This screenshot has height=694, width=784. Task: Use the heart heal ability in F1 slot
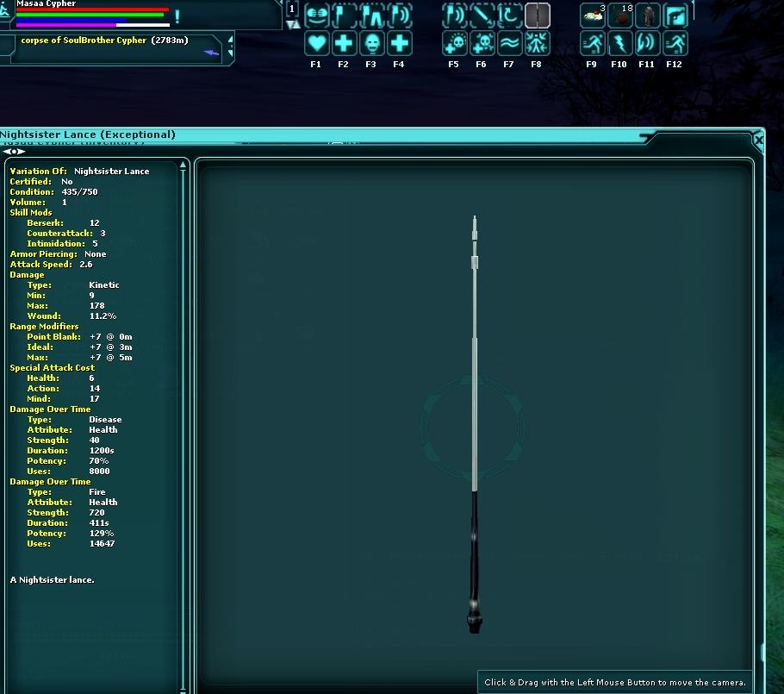click(316, 43)
